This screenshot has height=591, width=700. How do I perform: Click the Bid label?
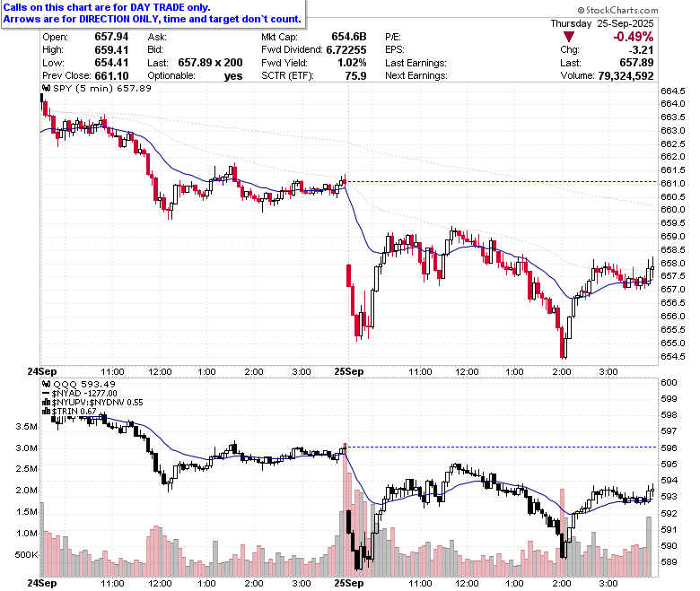point(155,49)
